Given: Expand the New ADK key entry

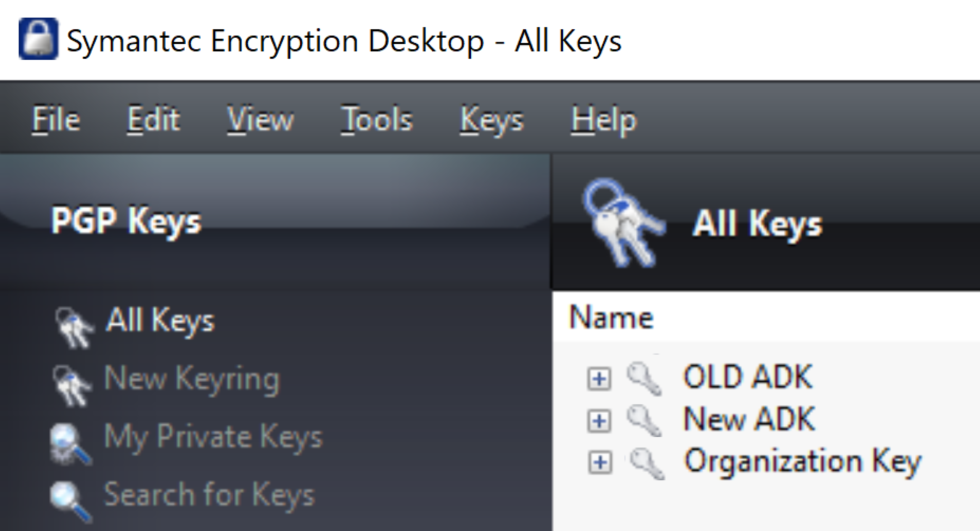Looking at the screenshot, I should (599, 421).
